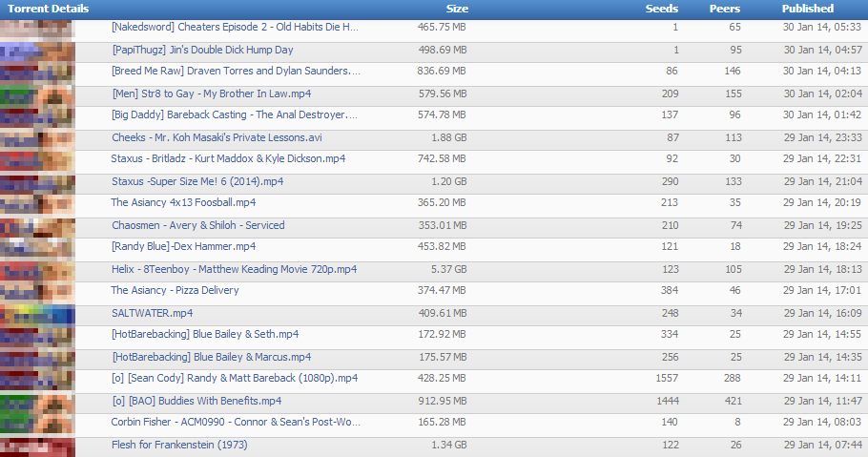
Task: Open [Men] Str8 to Gay torrent link
Action: click(x=212, y=94)
